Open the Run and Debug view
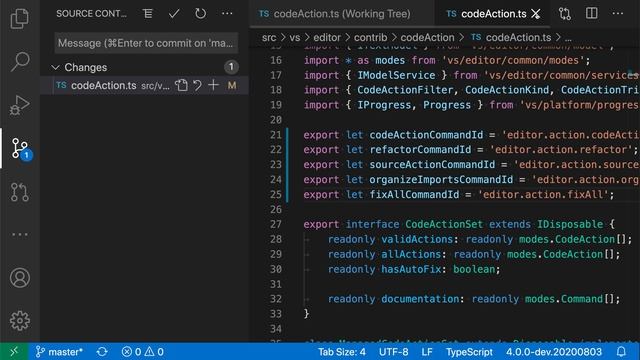Screen dimensions: 640x360 20,105
